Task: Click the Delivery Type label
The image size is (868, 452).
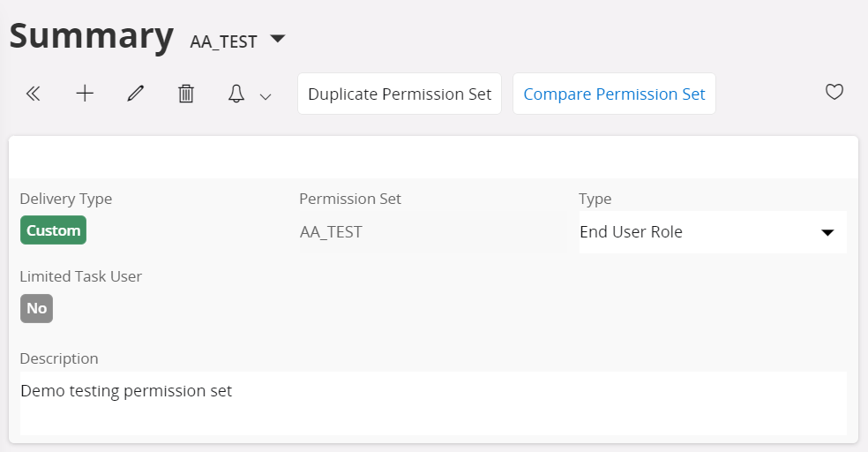Action: (x=66, y=199)
